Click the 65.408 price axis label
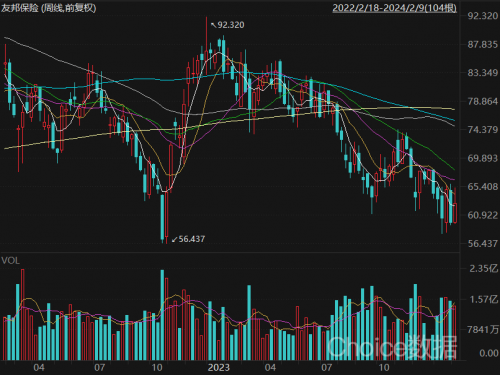The width and height of the screenshot is (500, 375). point(483,187)
